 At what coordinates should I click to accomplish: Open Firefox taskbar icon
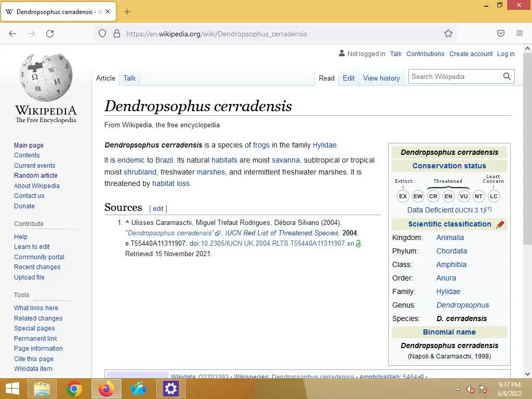pos(106,389)
